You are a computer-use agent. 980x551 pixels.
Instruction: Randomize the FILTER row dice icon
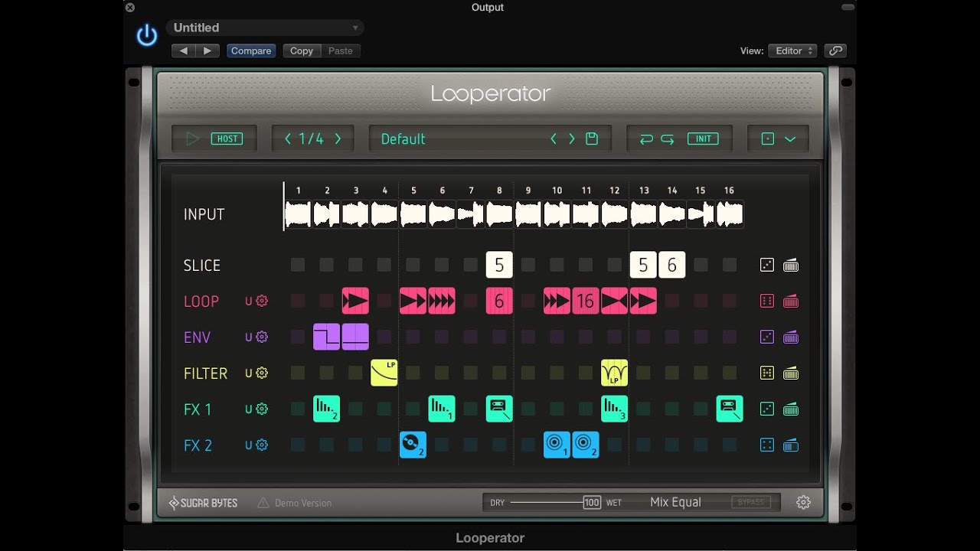coord(767,373)
